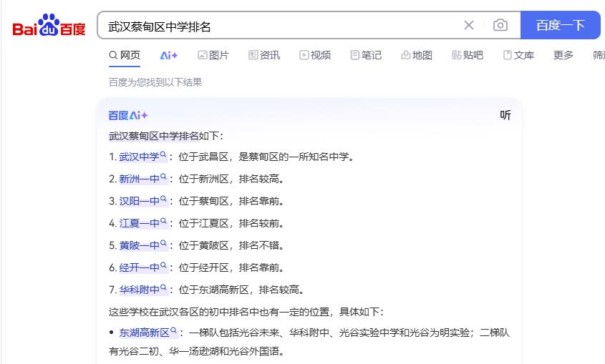Expand the 更多 menu
This screenshot has height=364, width=605.
[563, 56]
